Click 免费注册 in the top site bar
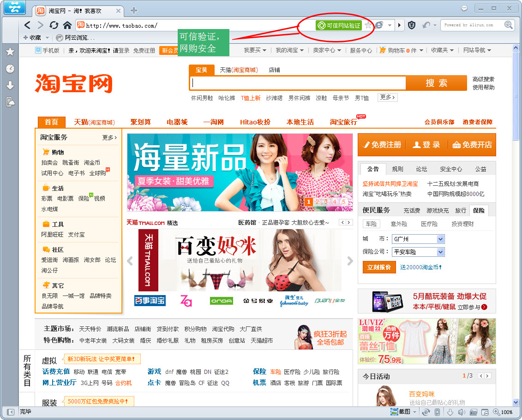Viewport: 522px width, 420px height. click(x=144, y=51)
